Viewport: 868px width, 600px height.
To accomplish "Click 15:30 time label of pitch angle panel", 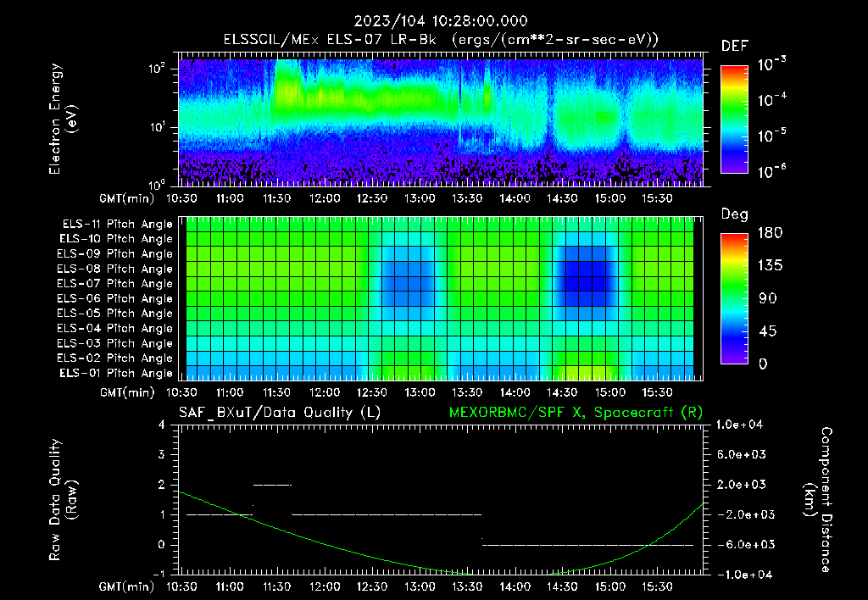I will (658, 392).
